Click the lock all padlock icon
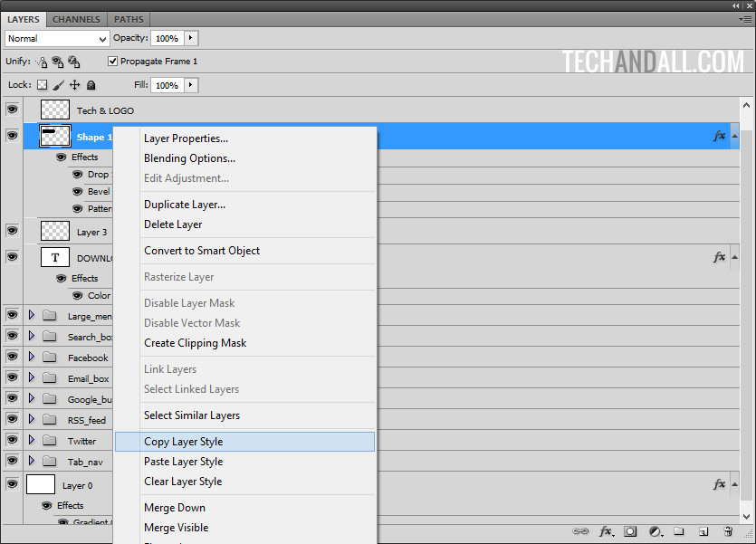This screenshot has width=756, height=544. coord(91,85)
